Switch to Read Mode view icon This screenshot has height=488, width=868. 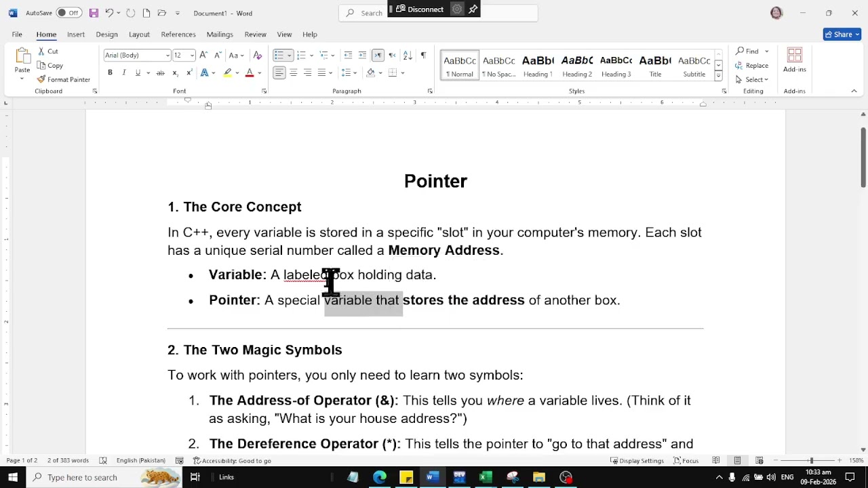pos(715,461)
